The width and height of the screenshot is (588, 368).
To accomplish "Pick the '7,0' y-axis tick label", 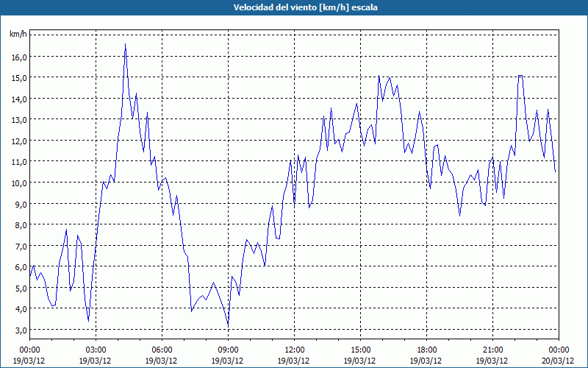I will pos(21,246).
